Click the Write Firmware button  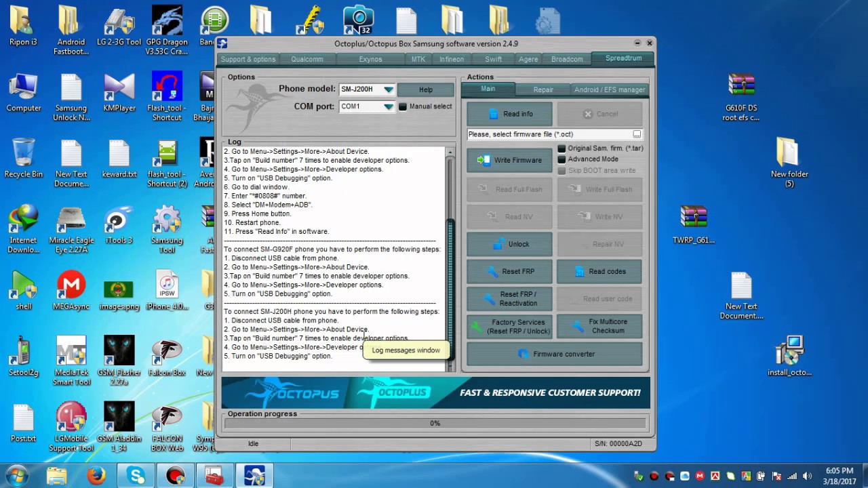pos(509,160)
